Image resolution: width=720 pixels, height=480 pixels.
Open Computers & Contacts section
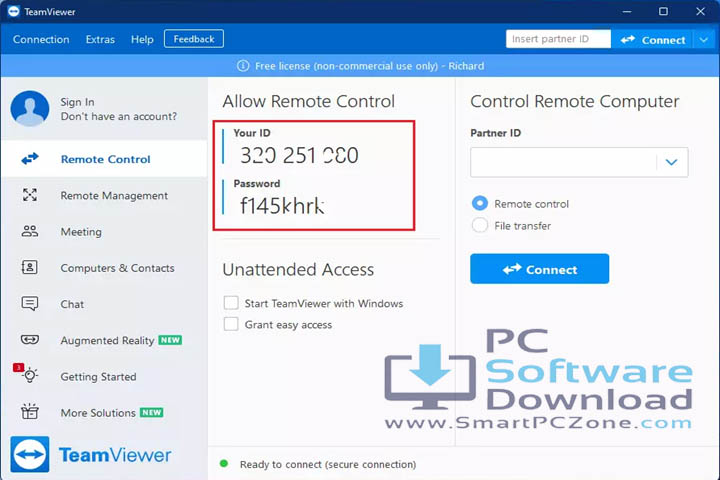click(105, 268)
